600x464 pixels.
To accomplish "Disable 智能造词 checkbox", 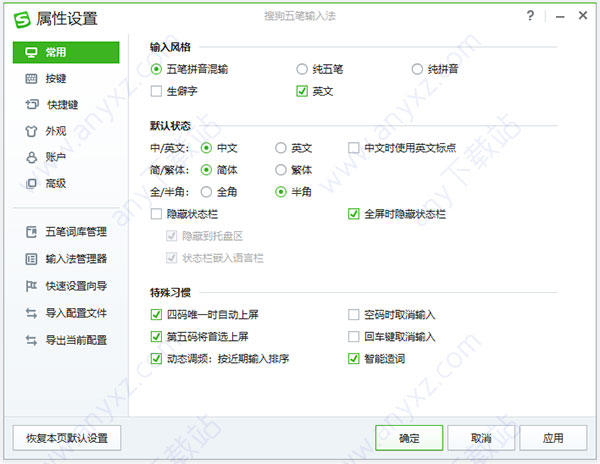I will coord(354,359).
